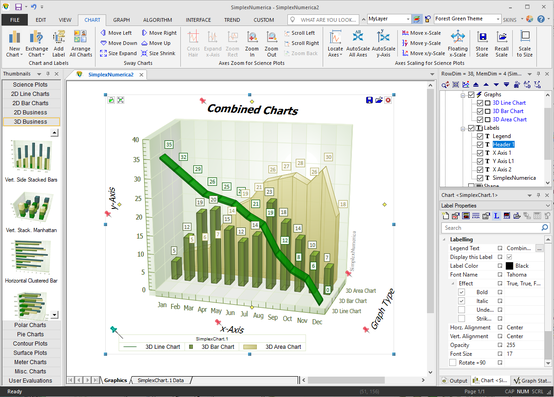
Task: Click the Move Left button
Action: (116, 33)
